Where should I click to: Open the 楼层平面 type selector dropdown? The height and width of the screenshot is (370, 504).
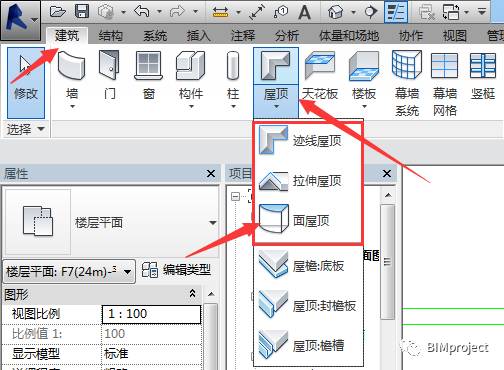pos(213,223)
